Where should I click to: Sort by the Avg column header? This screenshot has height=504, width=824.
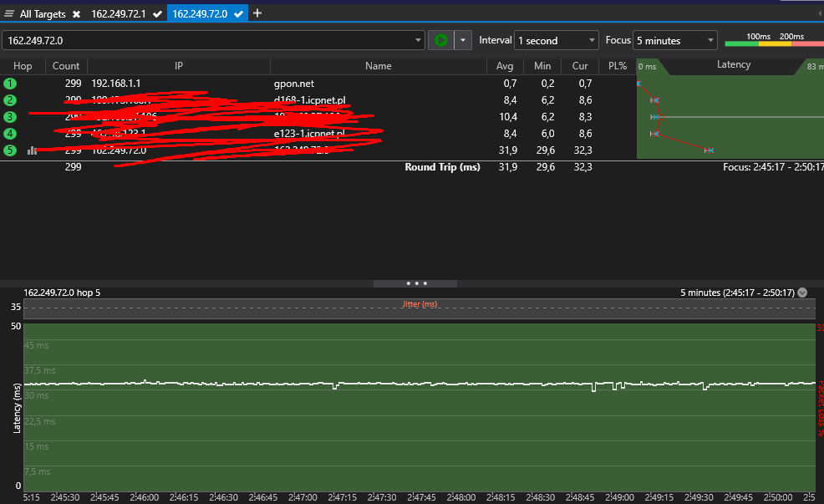[x=505, y=66]
